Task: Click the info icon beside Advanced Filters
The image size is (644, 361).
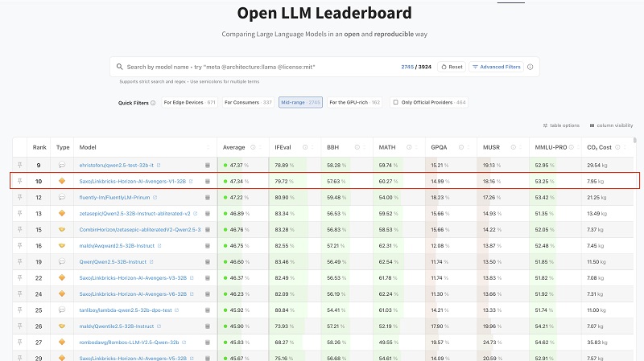Action: (530, 67)
